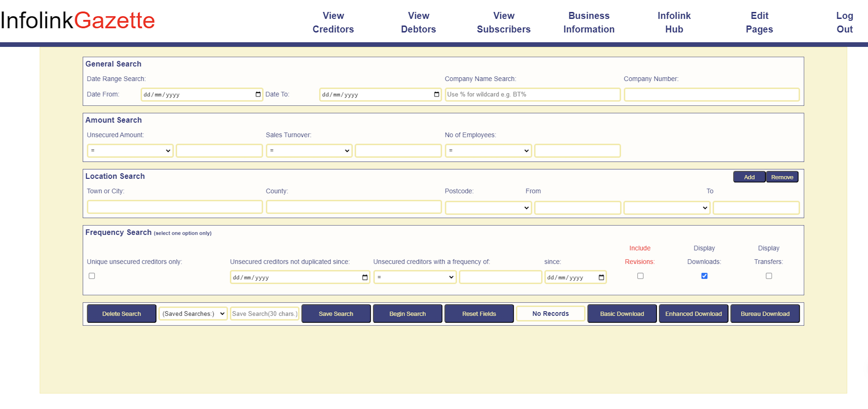Click the No of Employees value field
Image resolution: width=868 pixels, height=409 pixels.
[x=577, y=151]
